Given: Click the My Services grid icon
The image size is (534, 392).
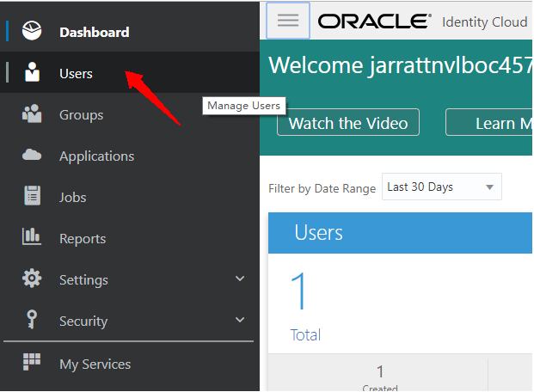Looking at the screenshot, I should (32, 364).
